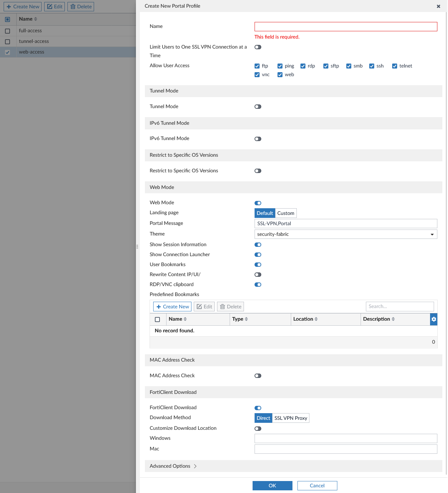Click the Create New toolbar icon top-left
This screenshot has height=493, width=448.
pyautogui.click(x=22, y=6)
